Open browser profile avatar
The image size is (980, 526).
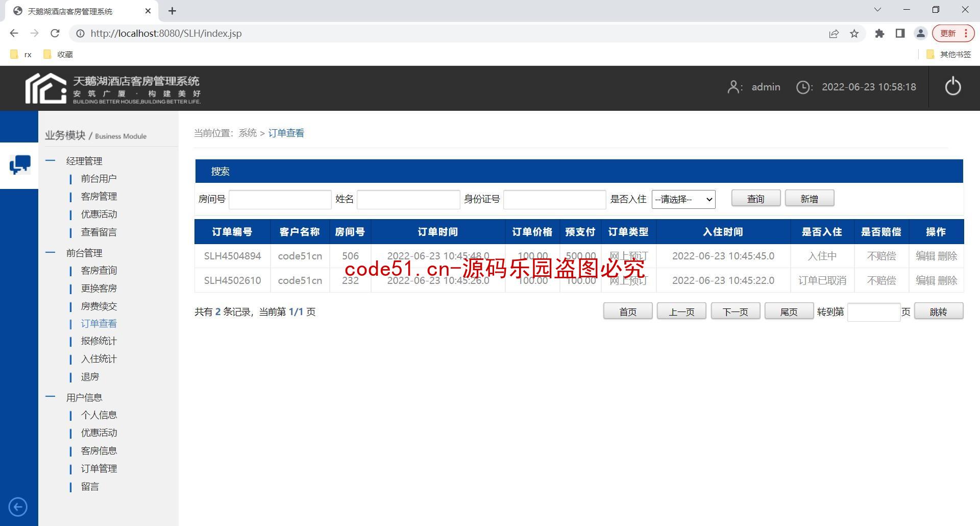(920, 33)
